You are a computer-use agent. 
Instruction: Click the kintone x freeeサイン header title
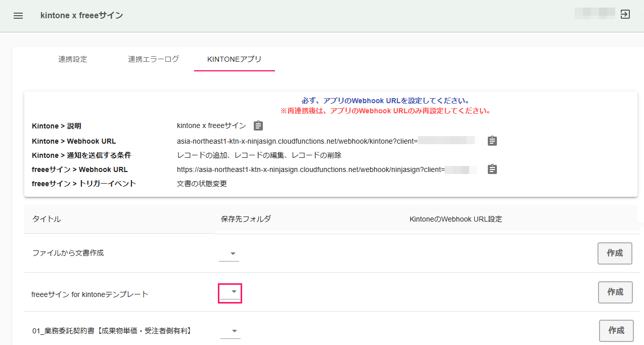[82, 16]
